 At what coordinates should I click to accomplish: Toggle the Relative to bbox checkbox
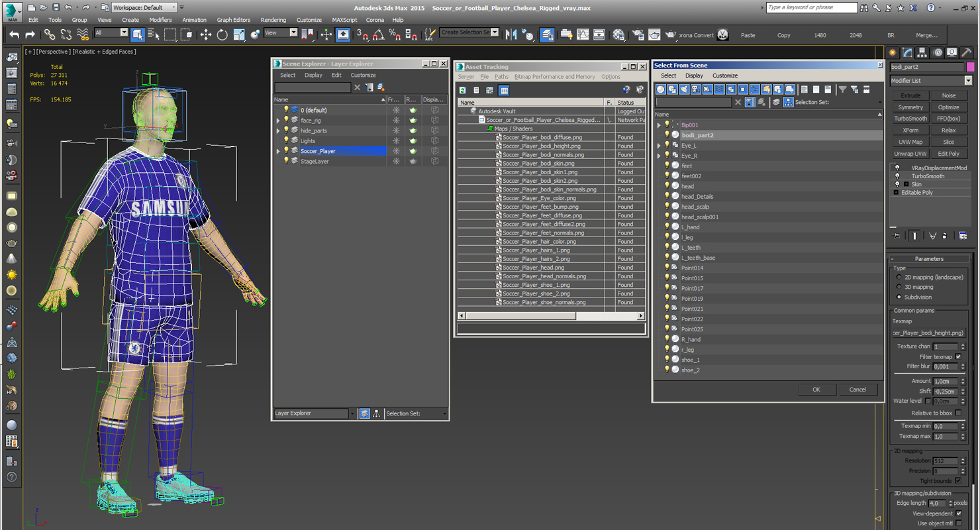(x=958, y=413)
